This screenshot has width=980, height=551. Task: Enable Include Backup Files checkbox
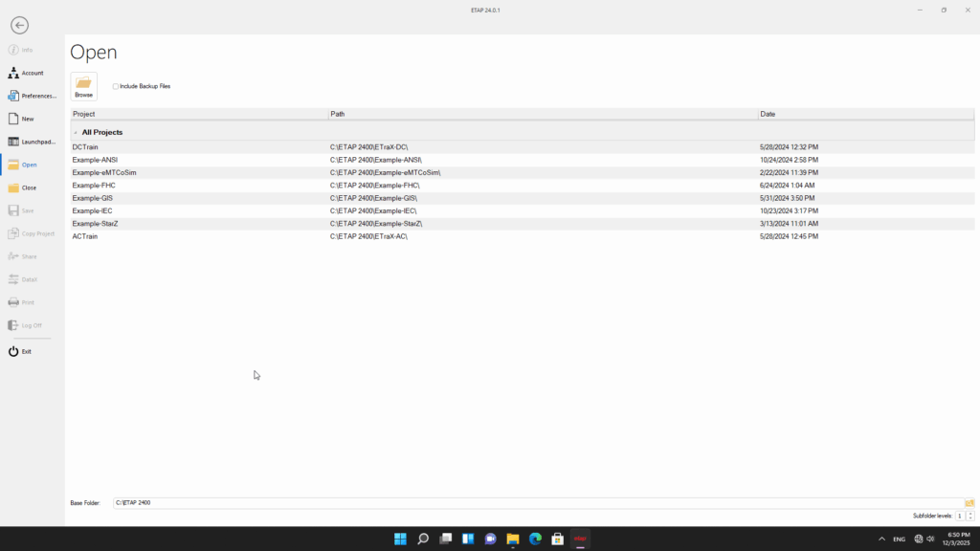click(x=116, y=86)
